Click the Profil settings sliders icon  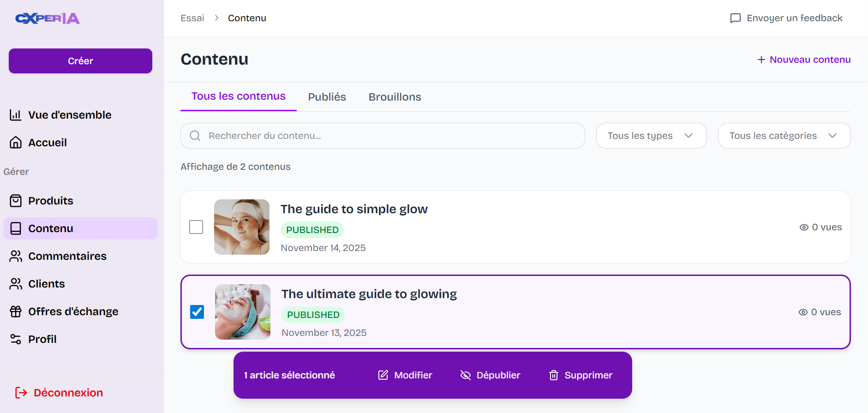click(16, 339)
